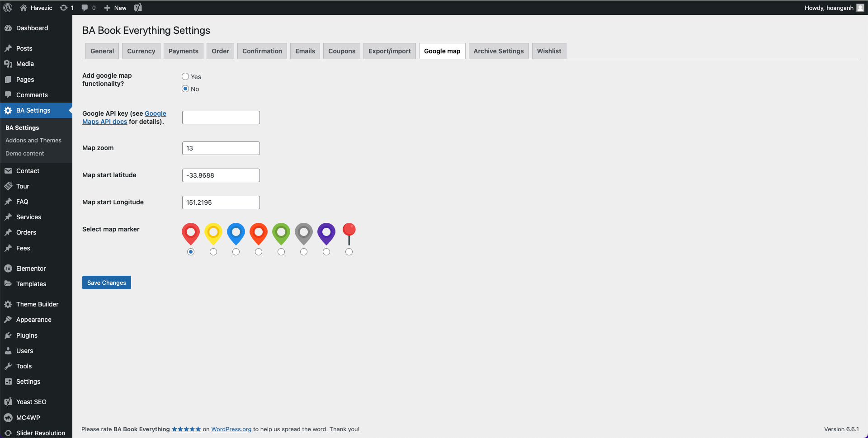
Task: Open the comments bubble in admin bar
Action: pos(85,8)
